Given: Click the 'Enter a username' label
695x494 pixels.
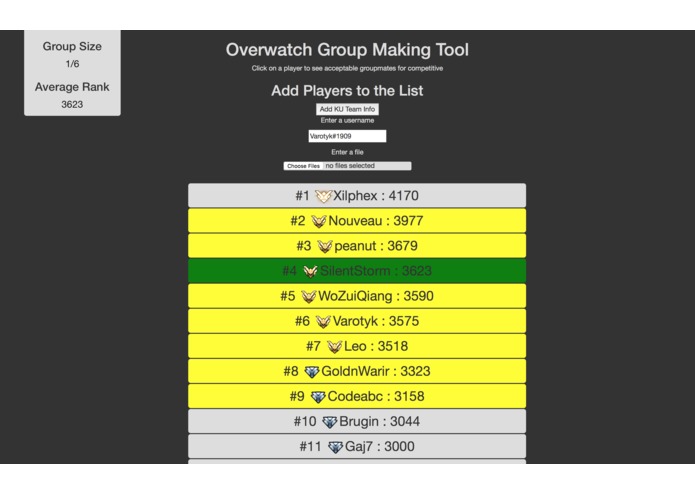Looking at the screenshot, I should coord(347,121).
